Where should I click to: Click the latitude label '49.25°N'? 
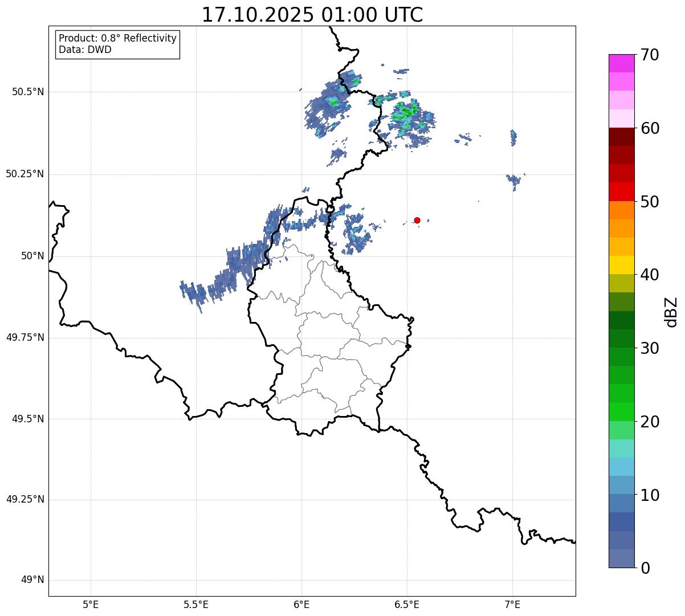pyautogui.click(x=25, y=500)
